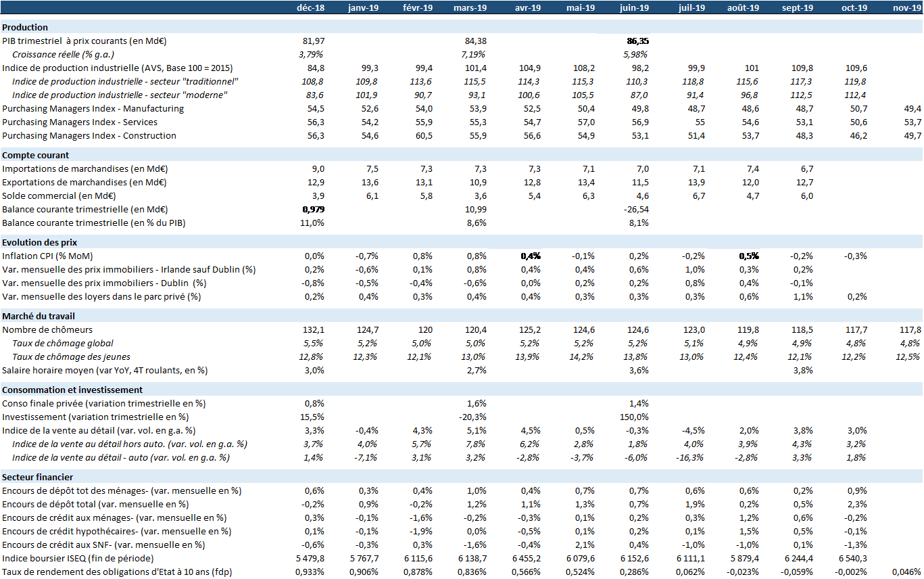Image resolution: width=924 pixels, height=579 pixels.
Task: Select Purchasing Managers Index - Construction label
Action: click(89, 135)
